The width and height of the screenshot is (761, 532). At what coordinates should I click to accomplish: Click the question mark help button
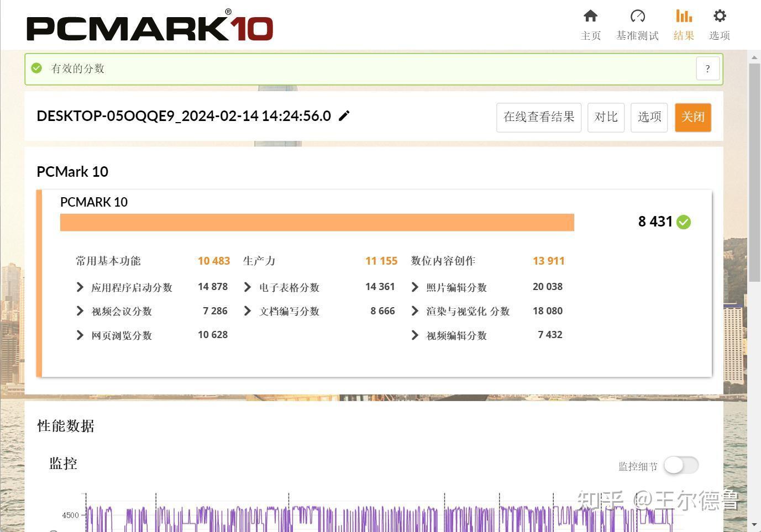[707, 69]
